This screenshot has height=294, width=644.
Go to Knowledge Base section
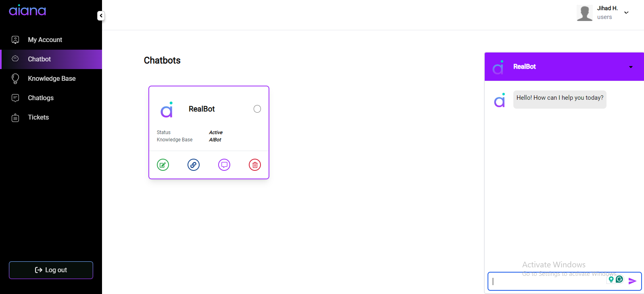tap(51, 78)
